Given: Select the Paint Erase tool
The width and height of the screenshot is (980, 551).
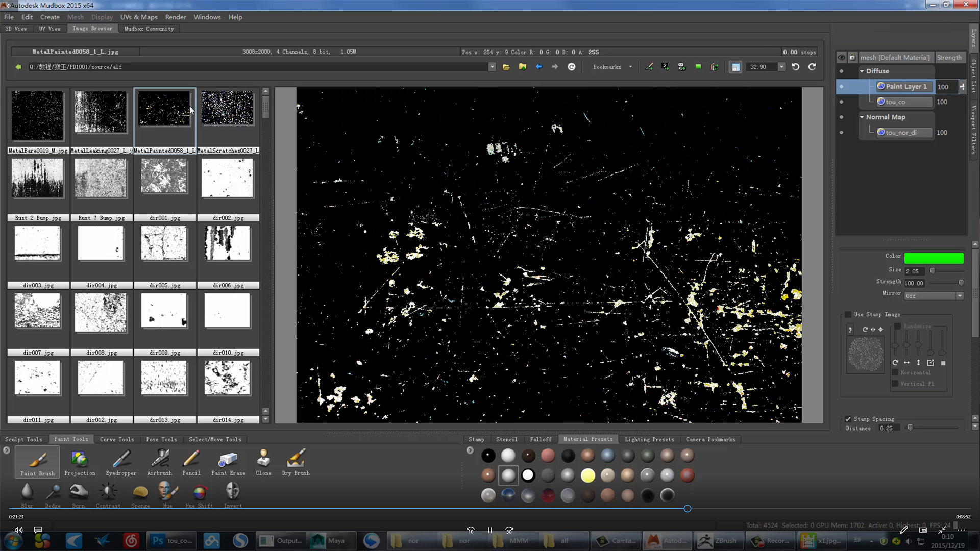Looking at the screenshot, I should coord(228,463).
